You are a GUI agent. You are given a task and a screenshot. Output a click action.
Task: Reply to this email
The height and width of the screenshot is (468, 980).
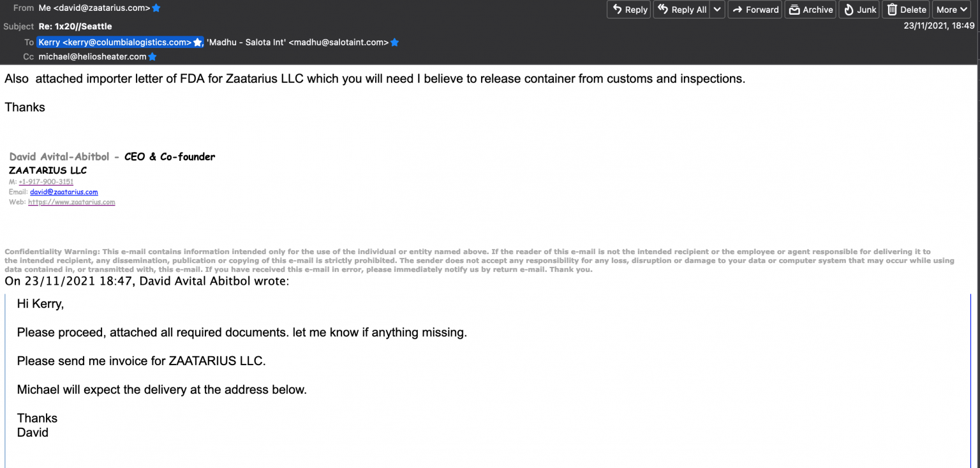point(628,10)
